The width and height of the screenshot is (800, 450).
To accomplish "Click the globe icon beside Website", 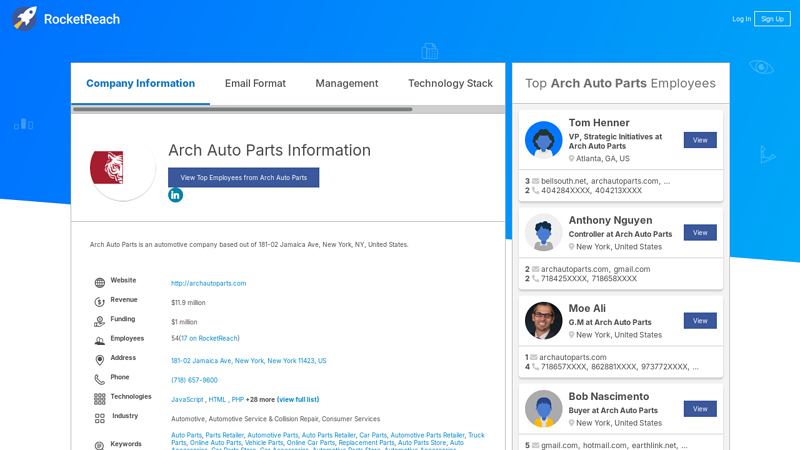I will [99, 283].
